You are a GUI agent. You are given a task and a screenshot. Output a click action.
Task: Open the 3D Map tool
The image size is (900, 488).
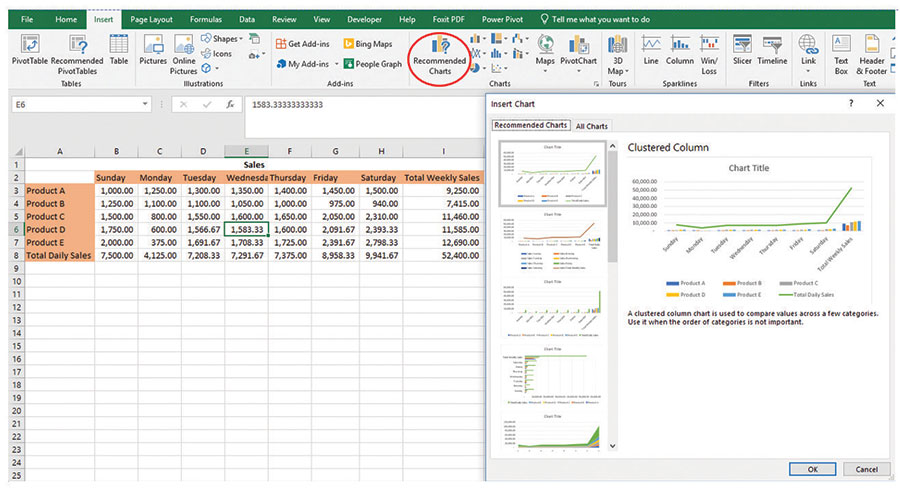(x=618, y=54)
